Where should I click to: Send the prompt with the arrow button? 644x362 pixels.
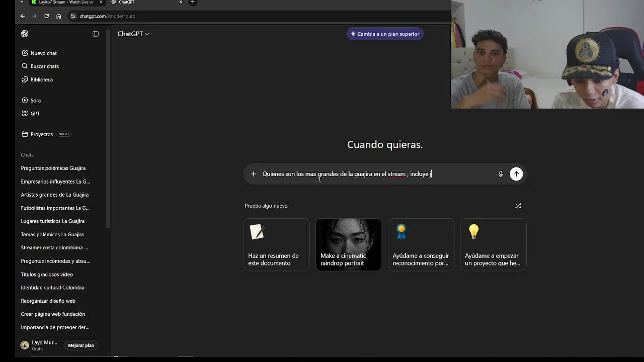coord(516,174)
